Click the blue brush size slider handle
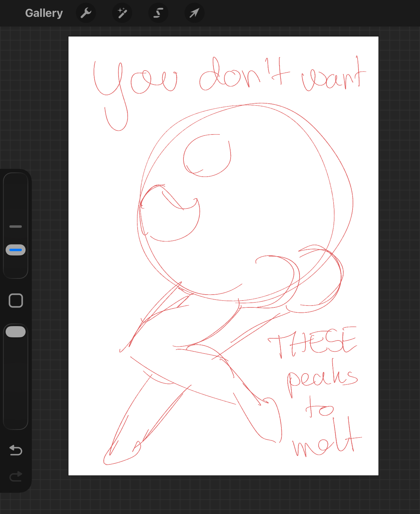420x514 pixels. click(16, 250)
